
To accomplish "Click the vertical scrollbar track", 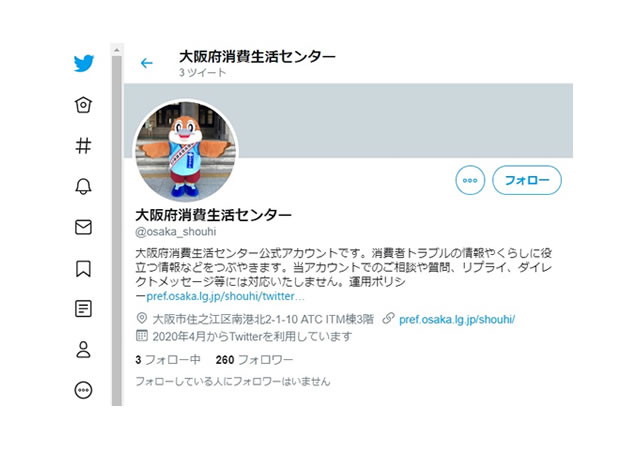I will coord(116,231).
